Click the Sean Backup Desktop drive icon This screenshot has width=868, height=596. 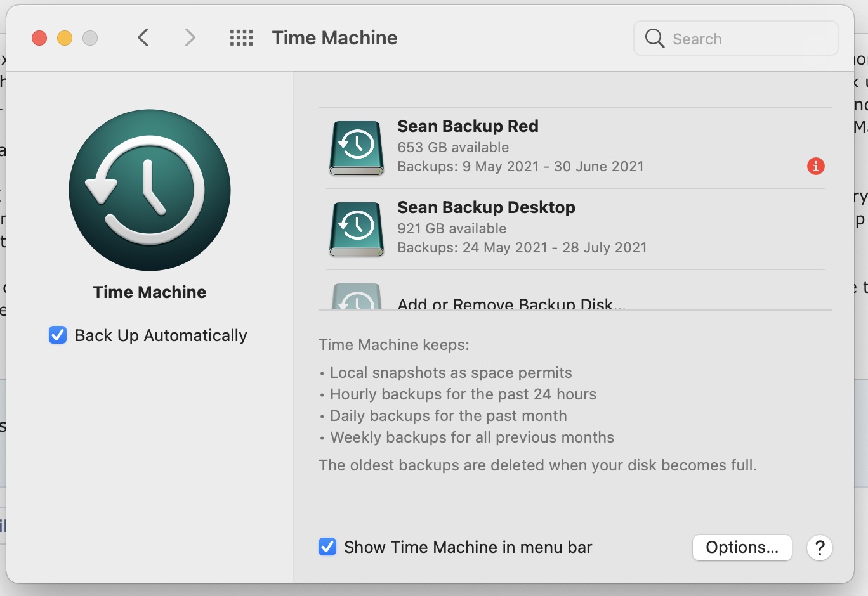(357, 229)
